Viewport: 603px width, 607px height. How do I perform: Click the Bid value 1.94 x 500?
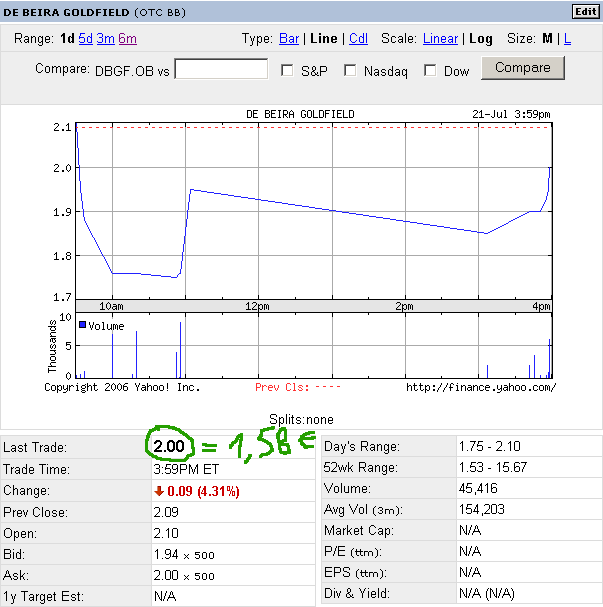184,554
